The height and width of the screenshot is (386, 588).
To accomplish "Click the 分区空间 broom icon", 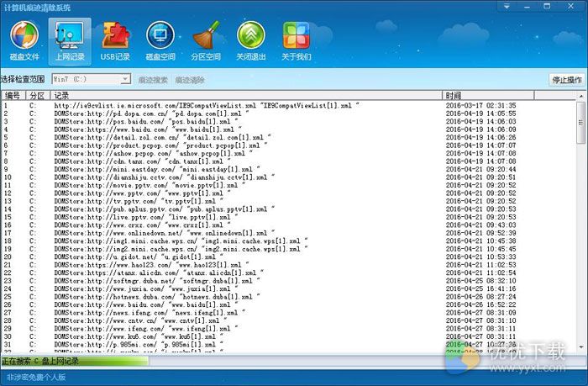I will tap(206, 41).
